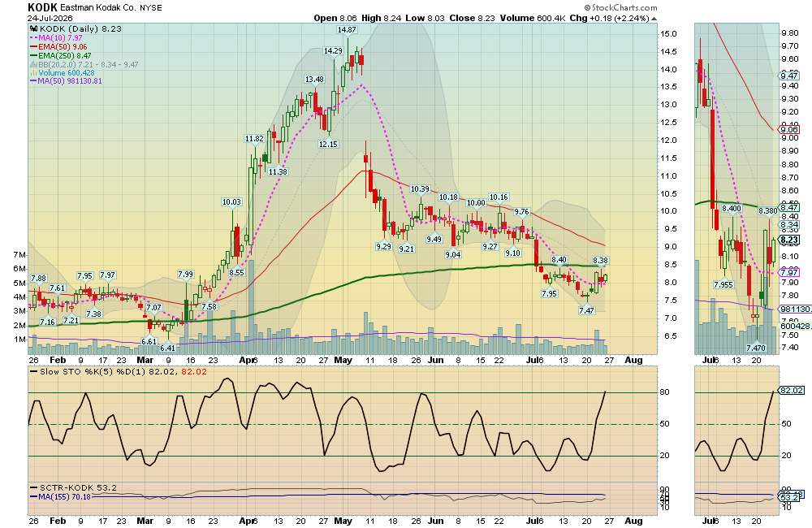Open the StockCharts.com copyright label
Viewport: 812px width, 528px height.
coord(620,8)
